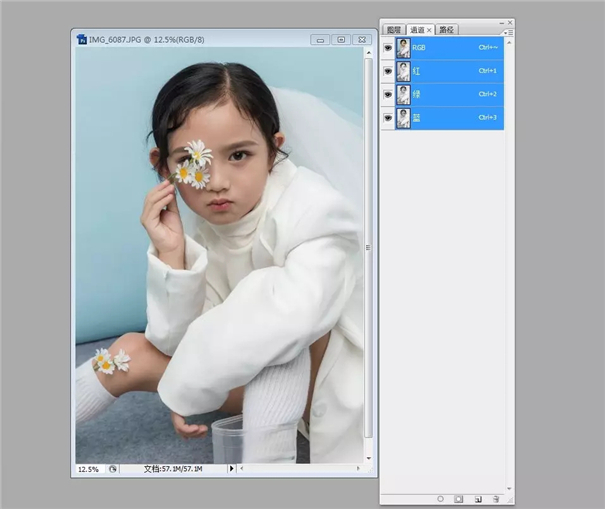Click the Ctrl+2 shortcut label
Image resolution: width=605 pixels, height=509 pixels.
point(488,94)
